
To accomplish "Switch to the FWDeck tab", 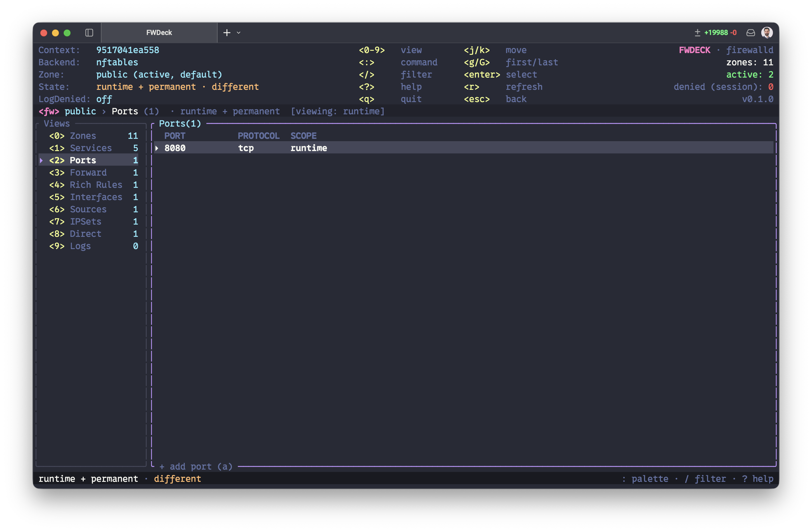I will coord(159,33).
